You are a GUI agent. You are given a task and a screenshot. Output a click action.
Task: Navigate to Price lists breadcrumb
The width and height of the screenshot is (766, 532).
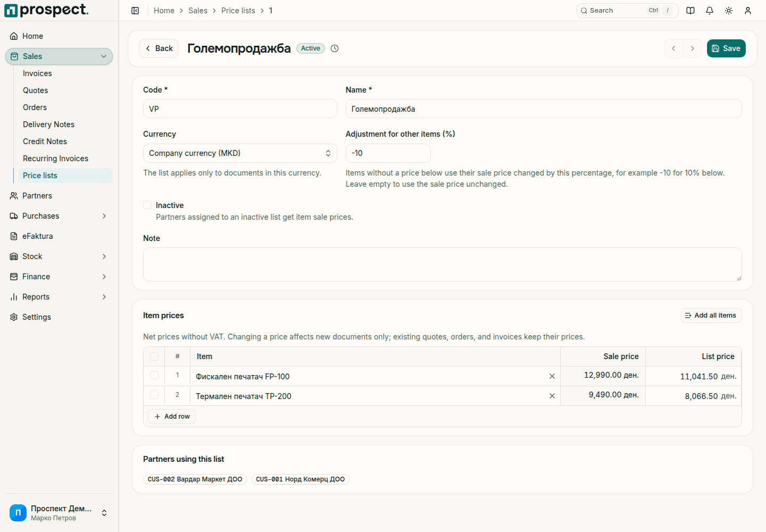[x=238, y=11]
